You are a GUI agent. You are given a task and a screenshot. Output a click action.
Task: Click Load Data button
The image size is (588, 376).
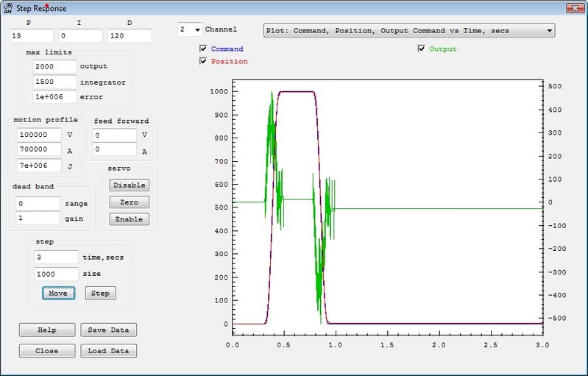(x=108, y=351)
